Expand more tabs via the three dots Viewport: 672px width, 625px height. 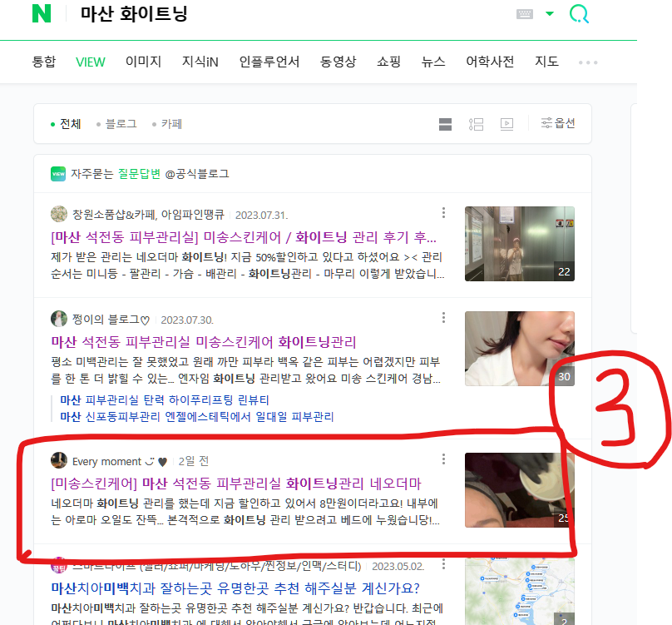(588, 62)
